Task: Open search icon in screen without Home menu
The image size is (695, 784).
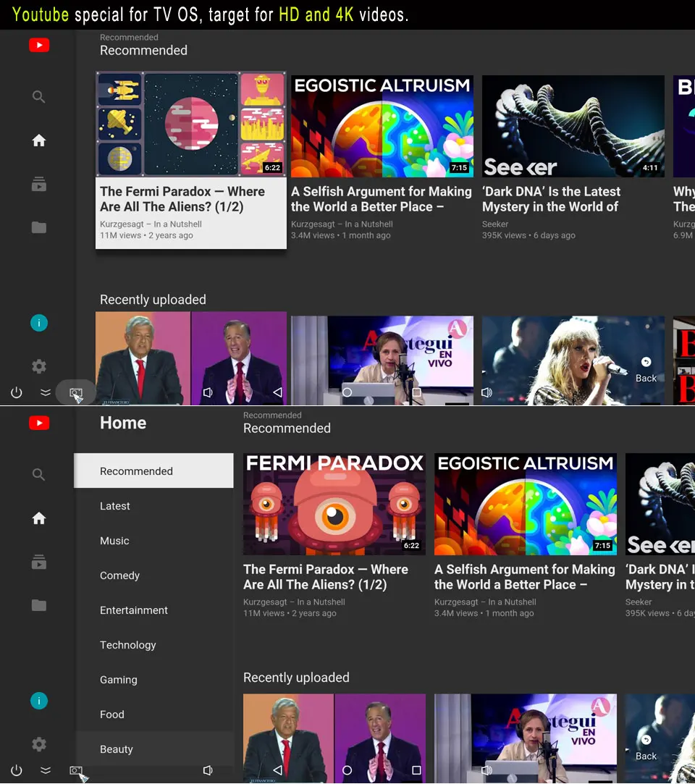Action: [38, 96]
